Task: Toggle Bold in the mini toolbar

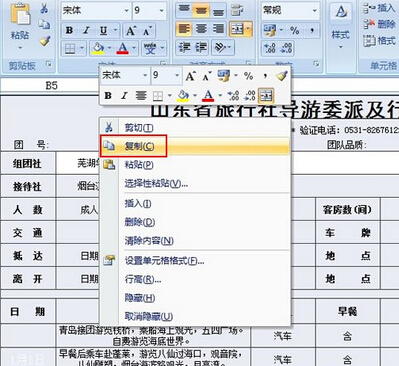Action: click(108, 96)
